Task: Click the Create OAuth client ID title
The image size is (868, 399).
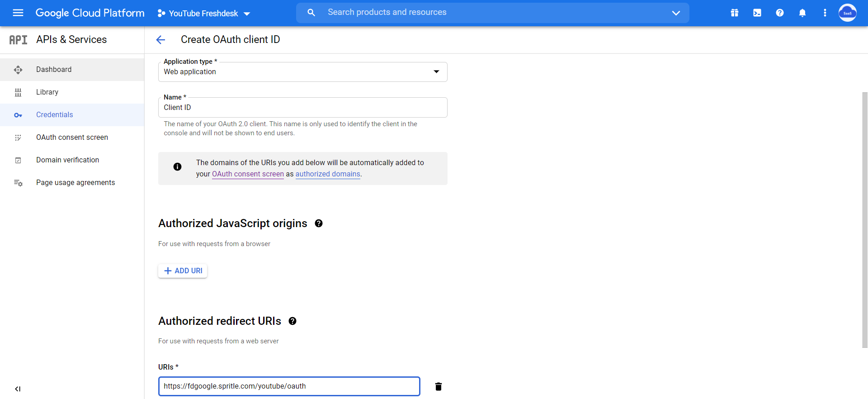Action: 231,40
